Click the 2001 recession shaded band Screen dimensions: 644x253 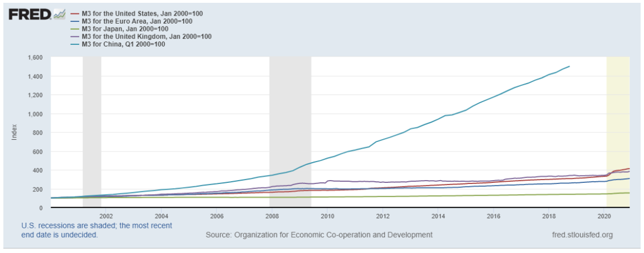(x=91, y=132)
